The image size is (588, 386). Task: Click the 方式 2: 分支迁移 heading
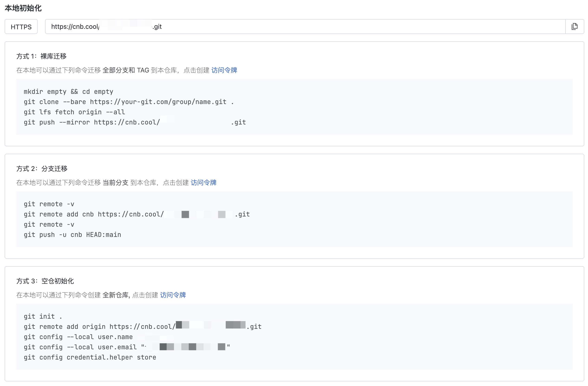(42, 169)
